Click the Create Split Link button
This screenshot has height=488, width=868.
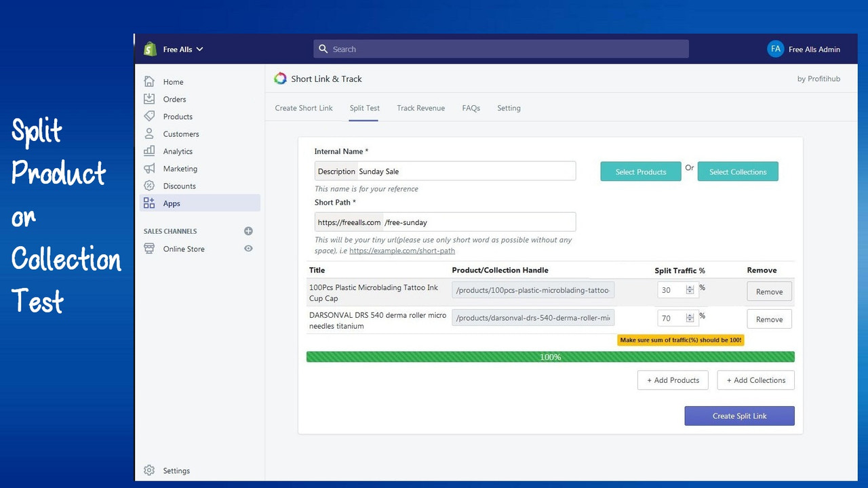pyautogui.click(x=739, y=416)
